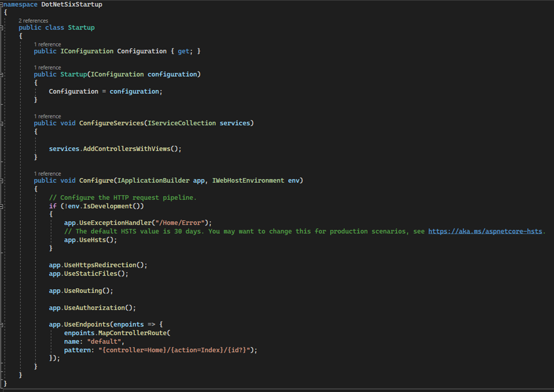
Task: Place cursor on IConfiguration type in property
Action: [x=87, y=51]
